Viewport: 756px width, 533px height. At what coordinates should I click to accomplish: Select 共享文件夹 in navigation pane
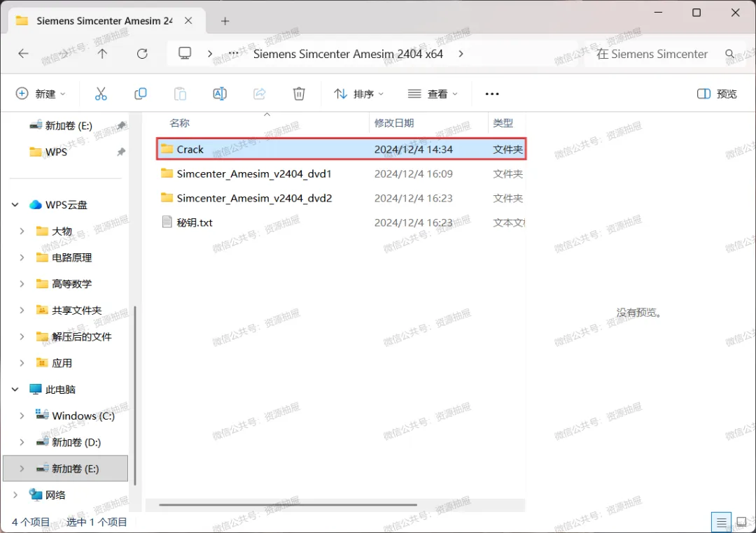(x=77, y=311)
